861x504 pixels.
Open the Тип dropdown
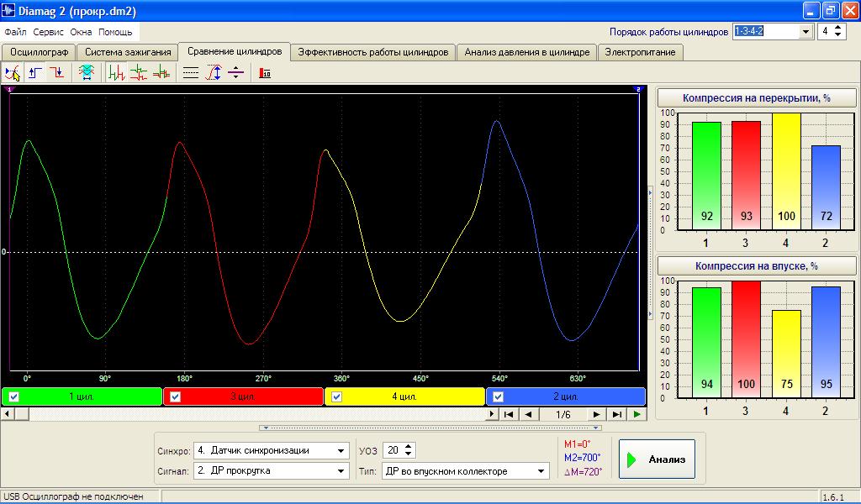[541, 471]
